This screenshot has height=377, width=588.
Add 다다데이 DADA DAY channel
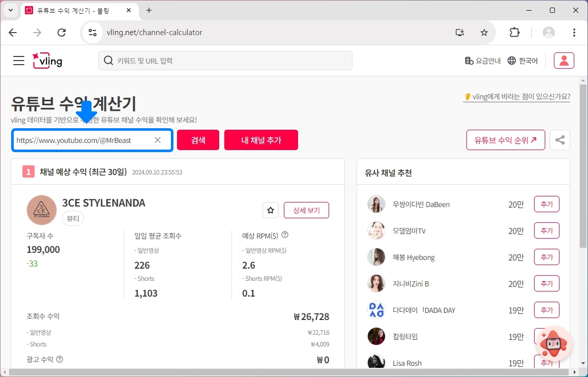(x=546, y=310)
